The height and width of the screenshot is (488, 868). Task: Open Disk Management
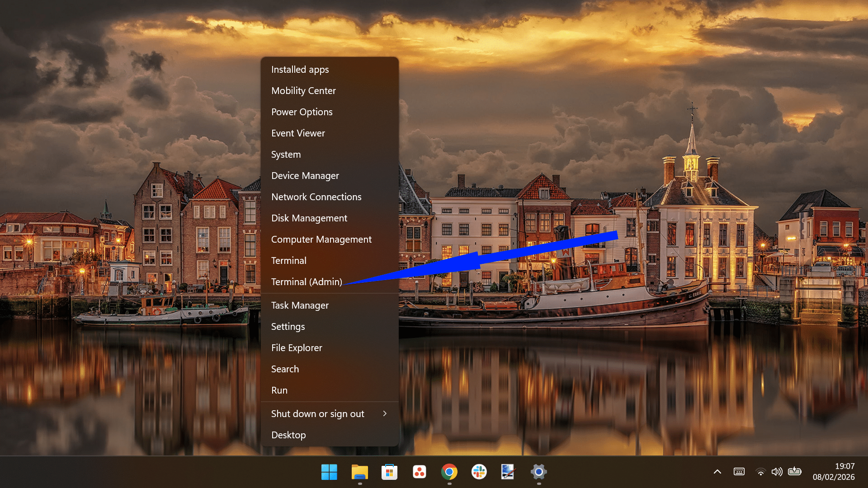(309, 218)
